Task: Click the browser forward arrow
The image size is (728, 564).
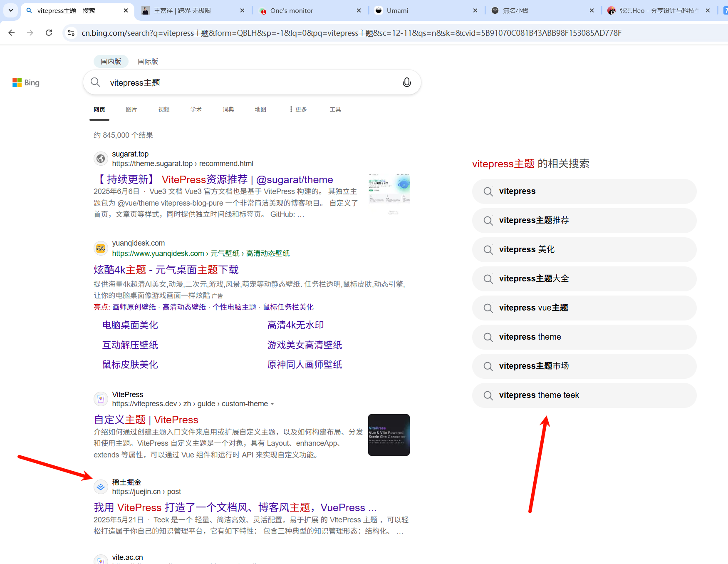Action: (x=30, y=33)
